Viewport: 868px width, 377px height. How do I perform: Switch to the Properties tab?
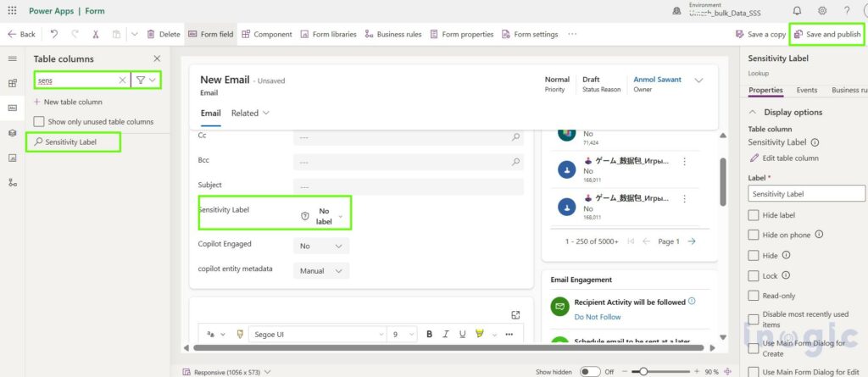(765, 90)
